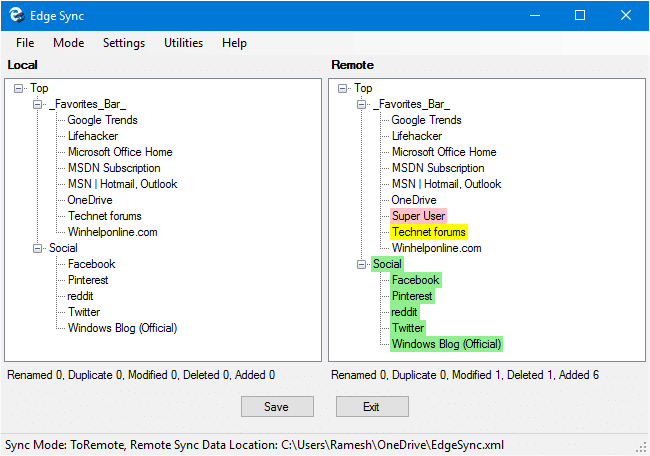This screenshot has width=650, height=456.
Task: Select Top in the Remote tree
Action: [x=363, y=88]
